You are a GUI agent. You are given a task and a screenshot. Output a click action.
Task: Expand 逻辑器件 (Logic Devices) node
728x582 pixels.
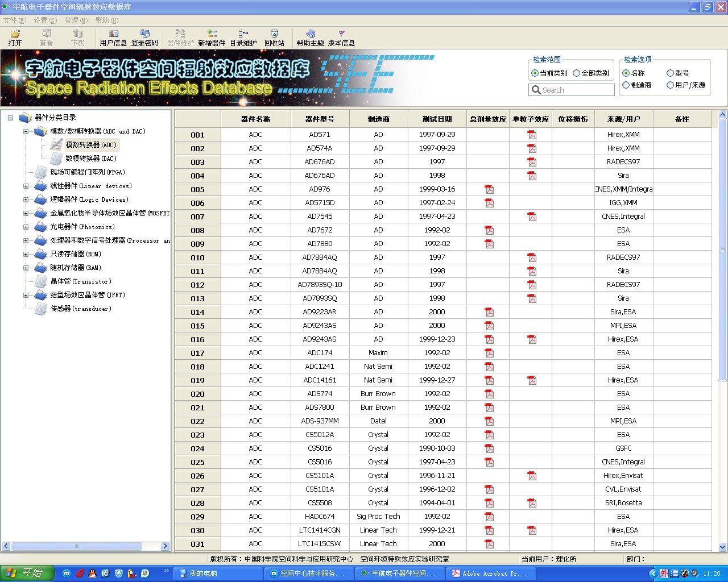26,199
